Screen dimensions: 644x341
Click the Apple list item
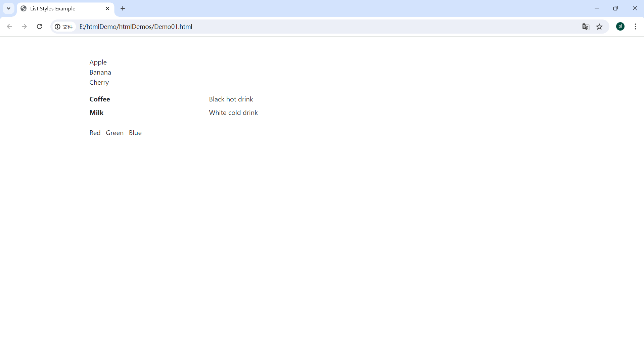pyautogui.click(x=98, y=62)
